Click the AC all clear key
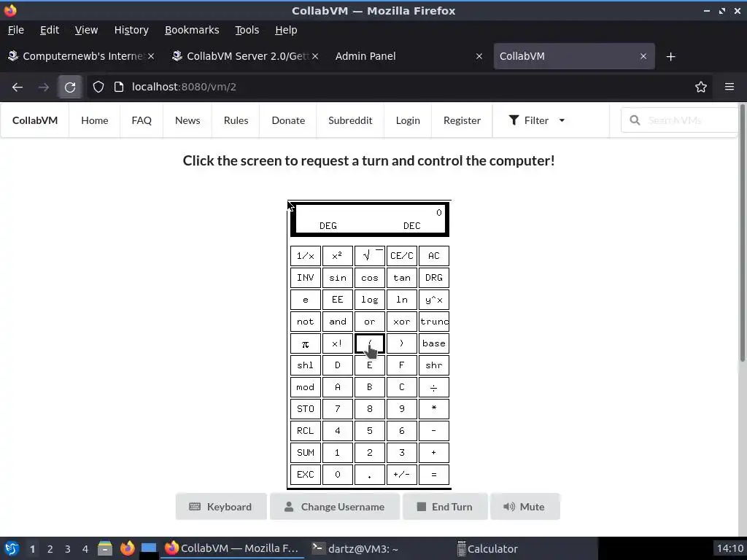747x560 pixels. pos(433,256)
